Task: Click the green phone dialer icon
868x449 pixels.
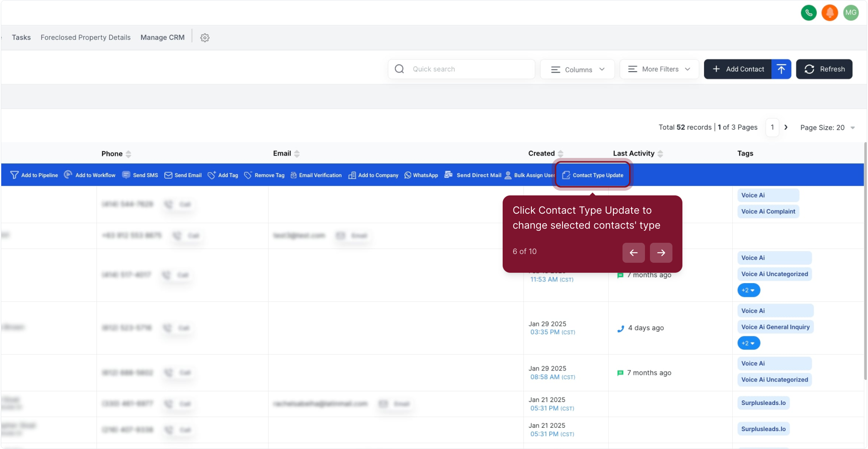Action: click(808, 13)
